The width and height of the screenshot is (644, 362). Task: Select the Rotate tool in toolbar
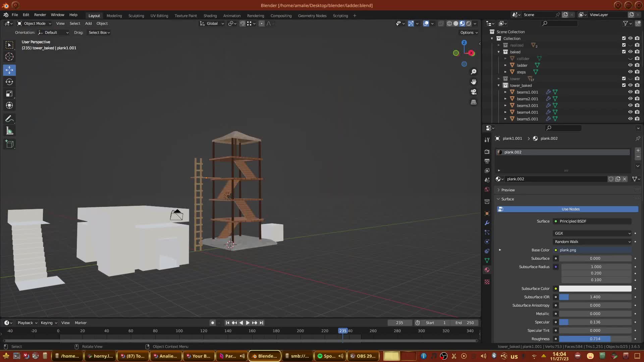[9, 82]
